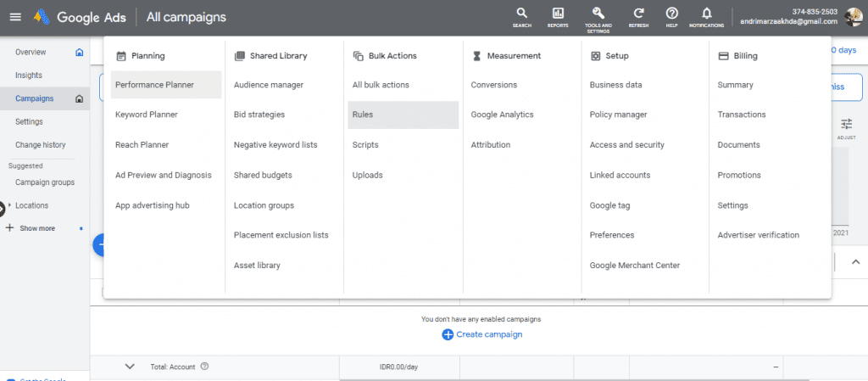This screenshot has height=381, width=868.
Task: Select Rules under Bulk Actions
Action: 403,115
